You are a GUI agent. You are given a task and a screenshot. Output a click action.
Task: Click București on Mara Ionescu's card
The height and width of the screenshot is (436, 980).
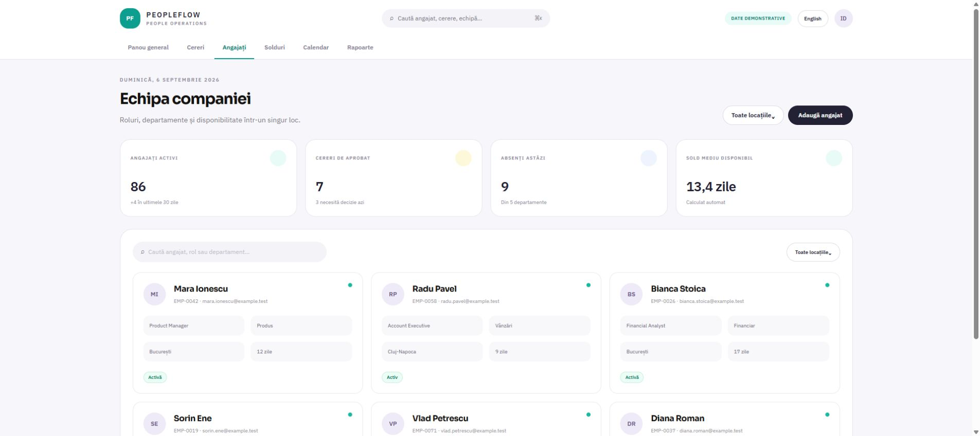pos(194,352)
